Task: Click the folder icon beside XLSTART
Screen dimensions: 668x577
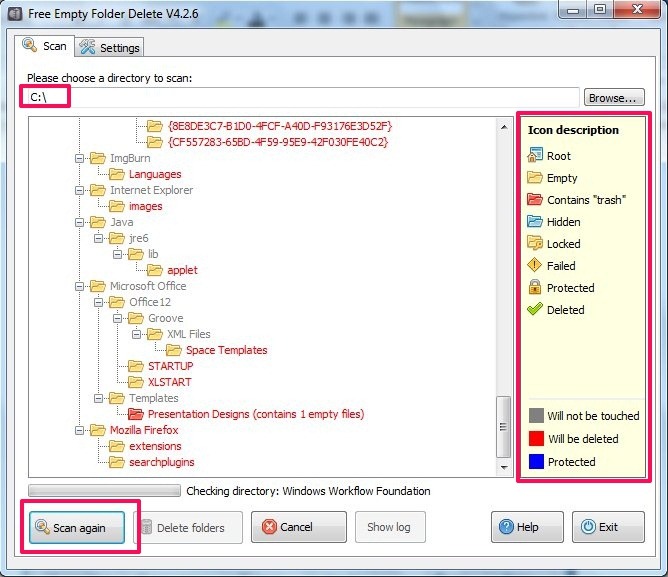Action: pos(136,382)
